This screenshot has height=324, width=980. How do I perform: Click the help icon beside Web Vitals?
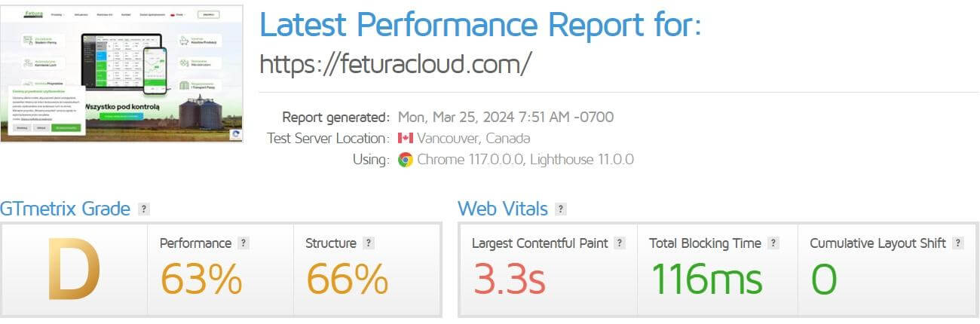(561, 209)
